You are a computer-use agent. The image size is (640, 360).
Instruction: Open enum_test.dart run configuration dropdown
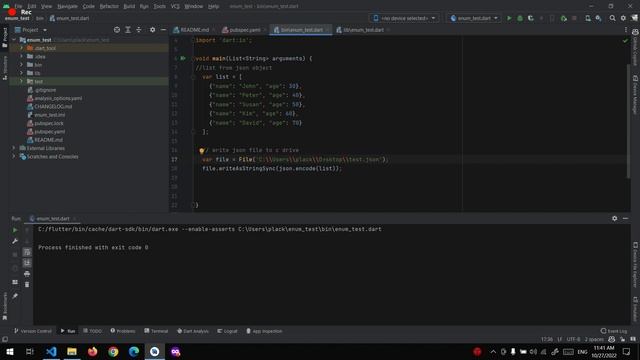(474, 18)
